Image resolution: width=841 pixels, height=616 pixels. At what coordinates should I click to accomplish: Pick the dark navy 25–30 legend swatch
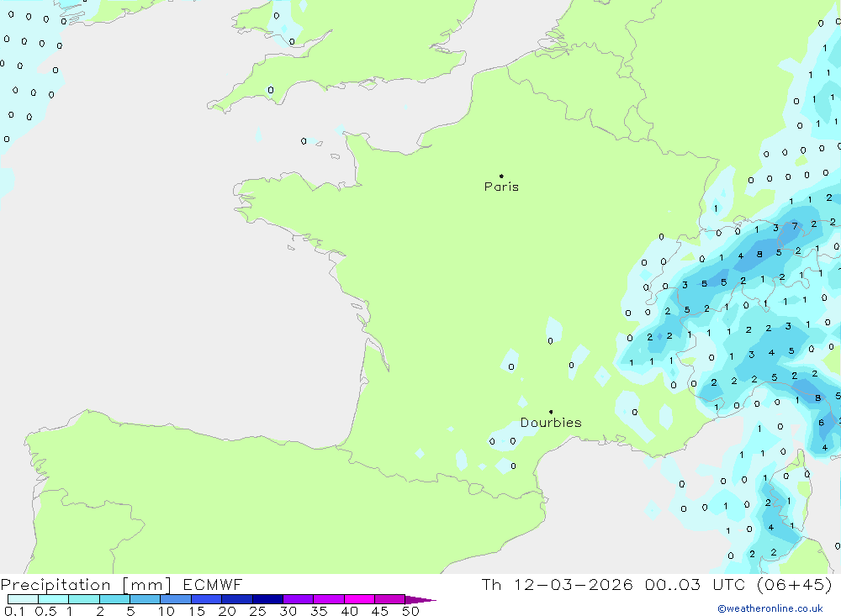[267, 600]
